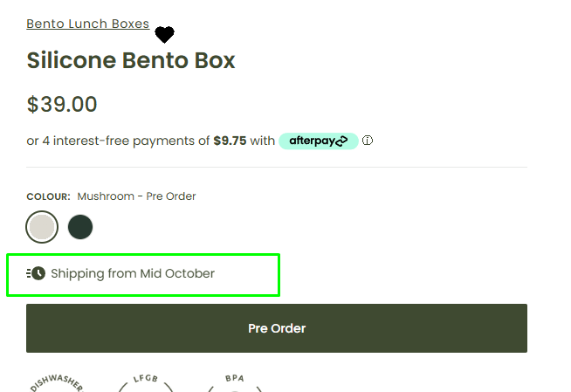Click the BPA badge icon
Image resolution: width=571 pixels, height=392 pixels.
point(234,385)
